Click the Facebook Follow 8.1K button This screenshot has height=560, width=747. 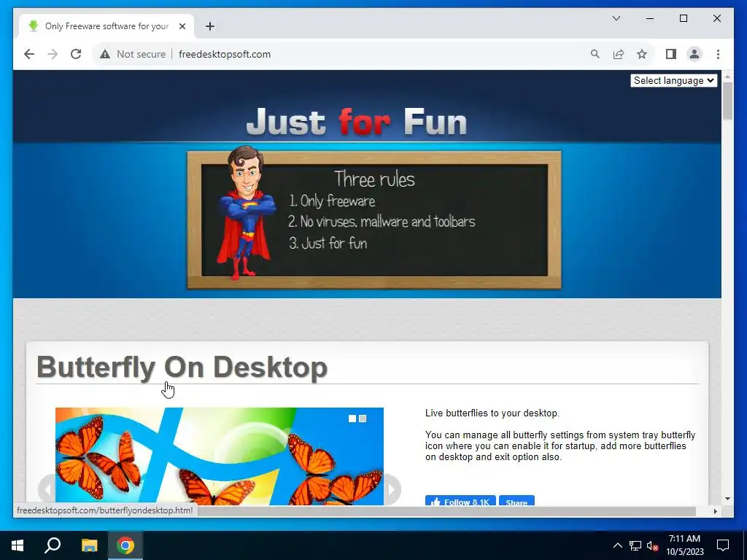[x=460, y=501]
